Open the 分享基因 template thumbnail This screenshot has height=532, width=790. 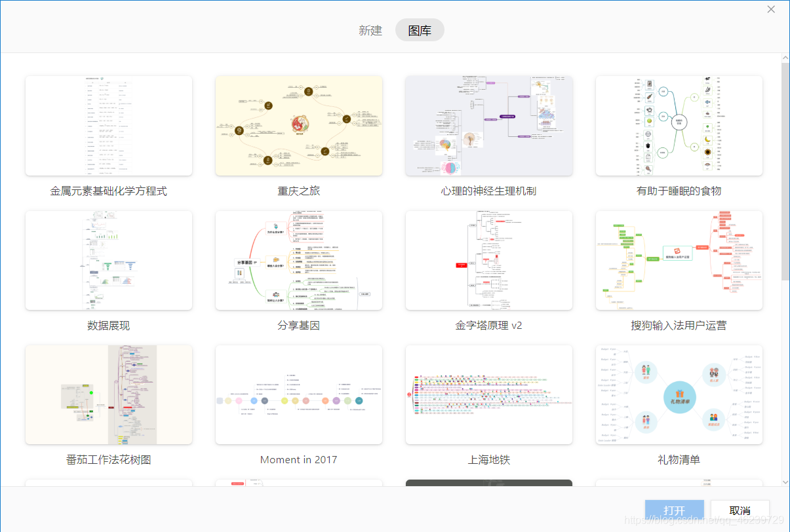pos(299,260)
